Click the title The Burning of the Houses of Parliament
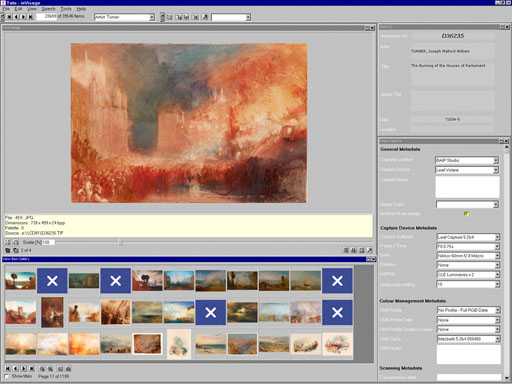The width and height of the screenshot is (512, 384). [448, 66]
